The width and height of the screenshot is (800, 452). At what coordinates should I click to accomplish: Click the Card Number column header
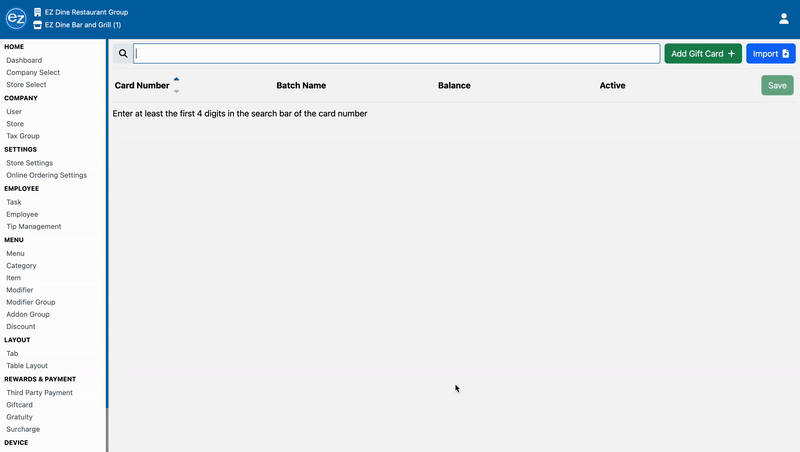pos(142,85)
